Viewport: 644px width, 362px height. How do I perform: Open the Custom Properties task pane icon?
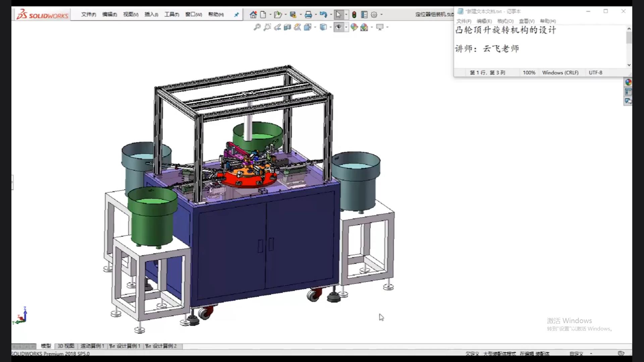pyautogui.click(x=628, y=92)
